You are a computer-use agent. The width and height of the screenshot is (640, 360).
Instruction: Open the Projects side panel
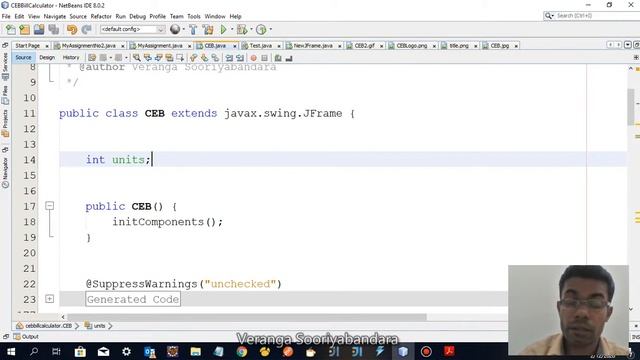click(x=5, y=122)
